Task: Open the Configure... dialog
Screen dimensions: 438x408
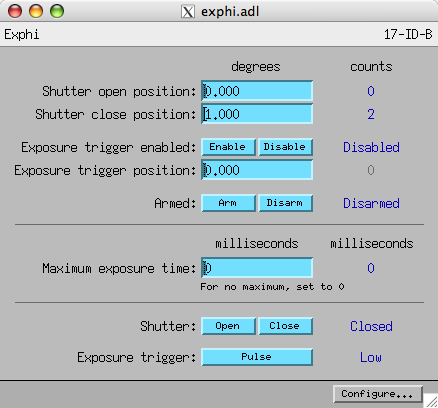Action: pos(378,394)
